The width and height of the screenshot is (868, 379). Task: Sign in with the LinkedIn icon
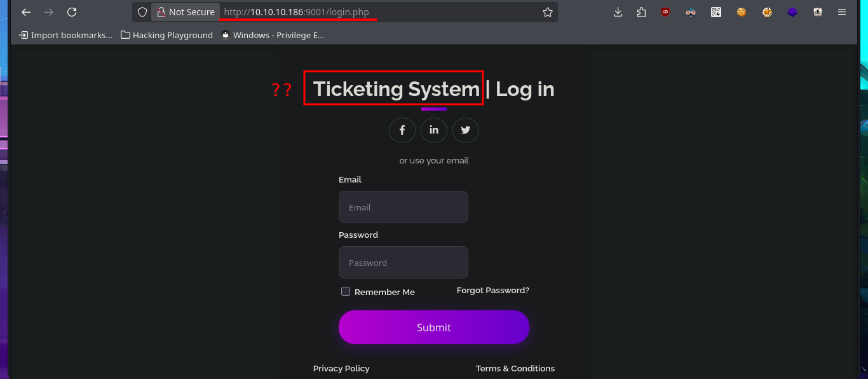pyautogui.click(x=434, y=130)
